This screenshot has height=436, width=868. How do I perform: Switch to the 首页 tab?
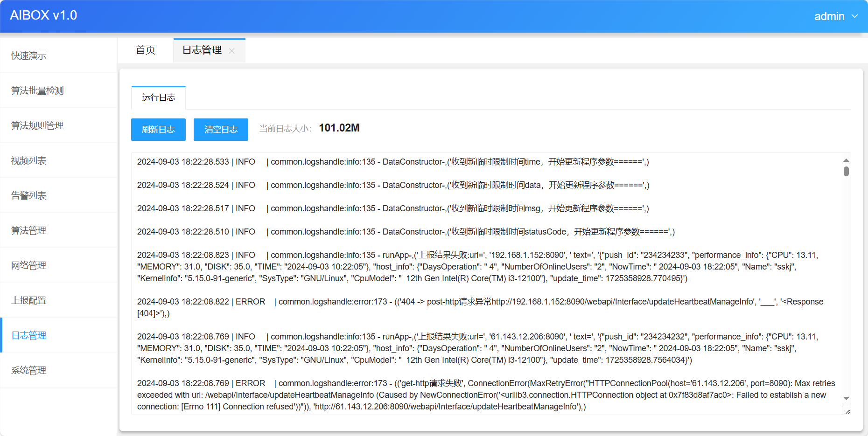[145, 50]
